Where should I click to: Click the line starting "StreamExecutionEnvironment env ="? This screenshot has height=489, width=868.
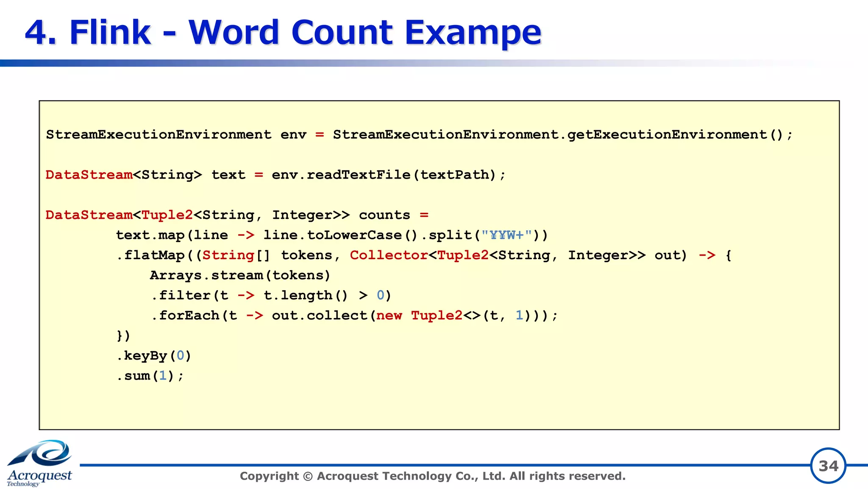[419, 135]
